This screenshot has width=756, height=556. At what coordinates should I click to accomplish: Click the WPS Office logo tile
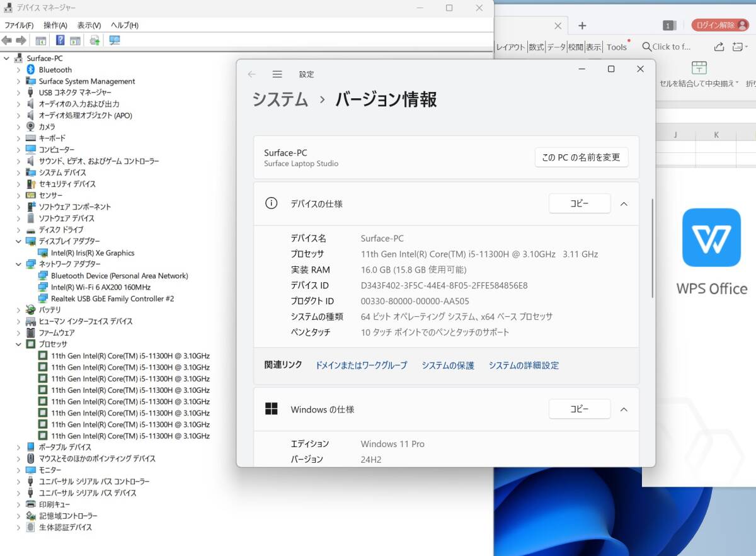click(711, 237)
